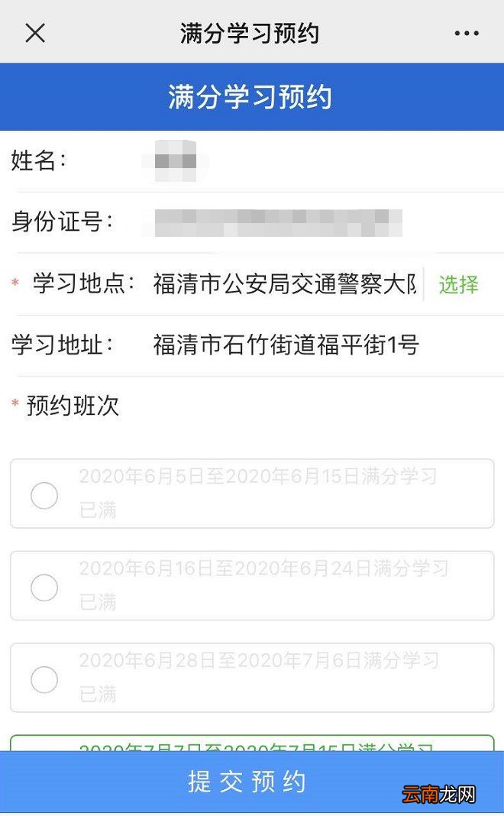Click the 预约班次 section label
The image size is (504, 816).
[x=73, y=406]
